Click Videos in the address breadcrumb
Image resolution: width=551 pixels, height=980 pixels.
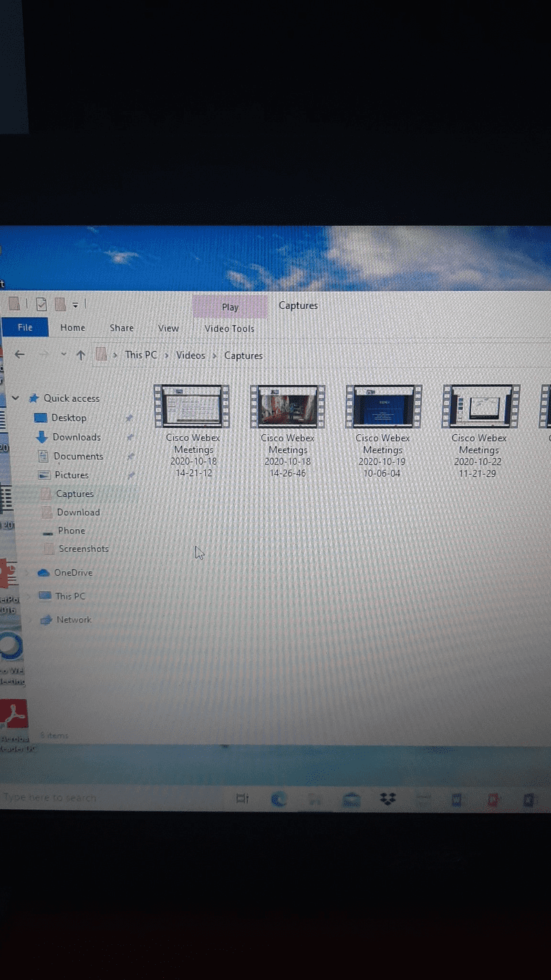[x=190, y=356]
